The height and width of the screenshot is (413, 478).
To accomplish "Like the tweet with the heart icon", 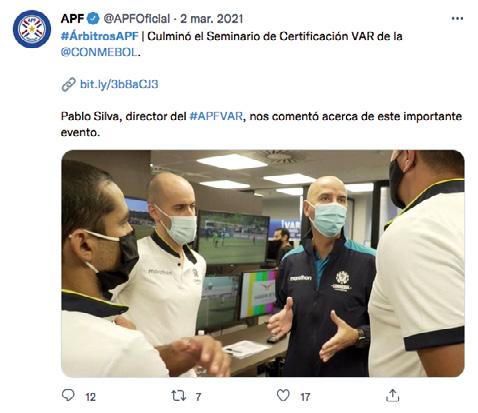I will point(283,395).
